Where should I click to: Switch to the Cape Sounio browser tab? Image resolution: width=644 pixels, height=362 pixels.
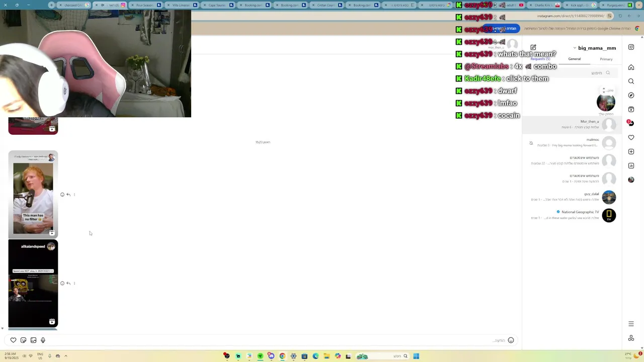coord(217,5)
